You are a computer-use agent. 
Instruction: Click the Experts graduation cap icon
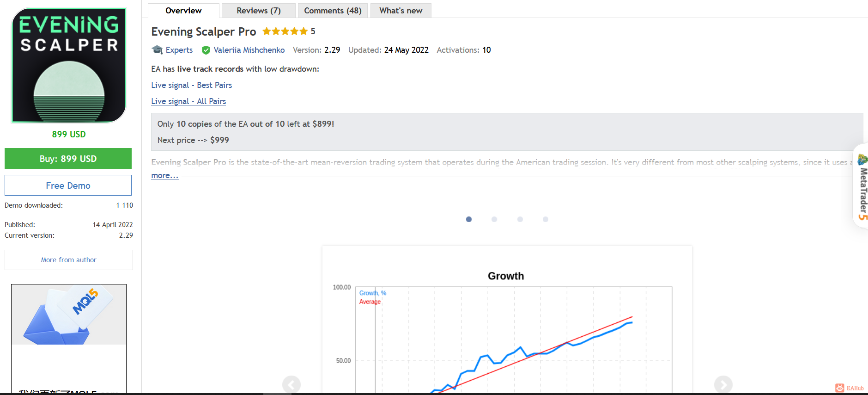[157, 49]
